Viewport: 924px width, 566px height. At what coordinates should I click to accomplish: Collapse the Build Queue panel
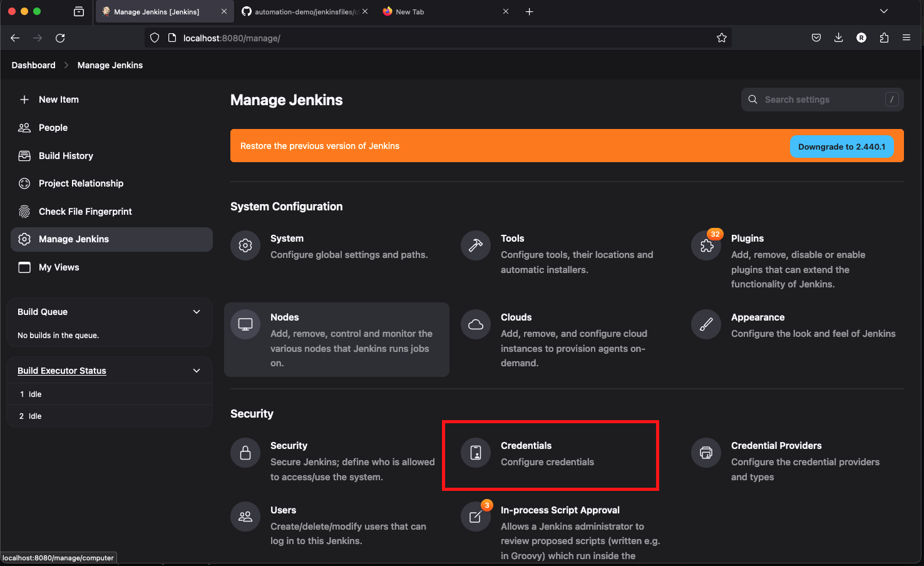point(197,312)
